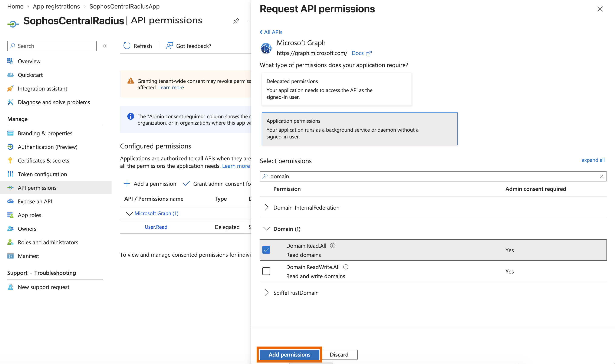Go back via the All APIs link
The height and width of the screenshot is (364, 615).
pos(271,32)
